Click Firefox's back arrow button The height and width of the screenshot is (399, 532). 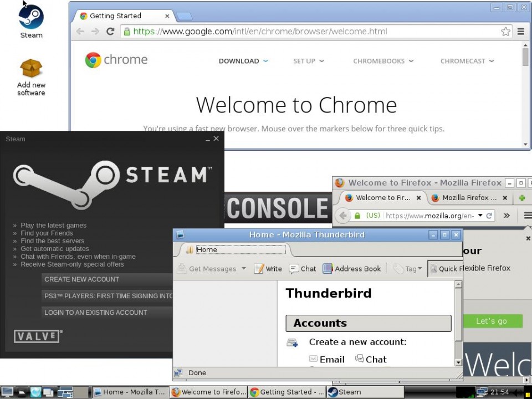[342, 216]
